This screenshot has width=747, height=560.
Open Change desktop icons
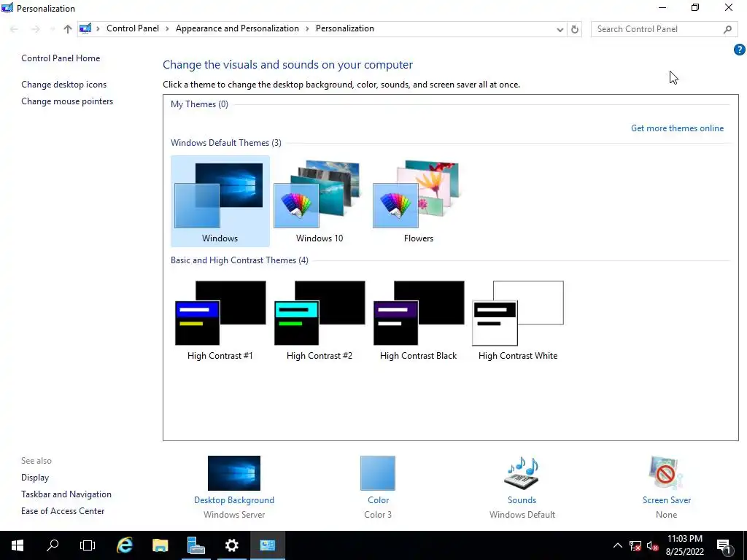pos(64,85)
